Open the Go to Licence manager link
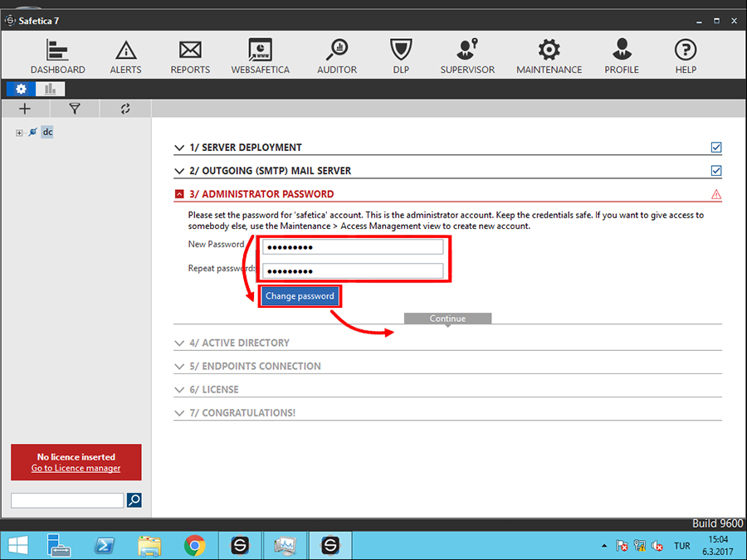Viewport: 747px width, 560px height. (x=76, y=468)
